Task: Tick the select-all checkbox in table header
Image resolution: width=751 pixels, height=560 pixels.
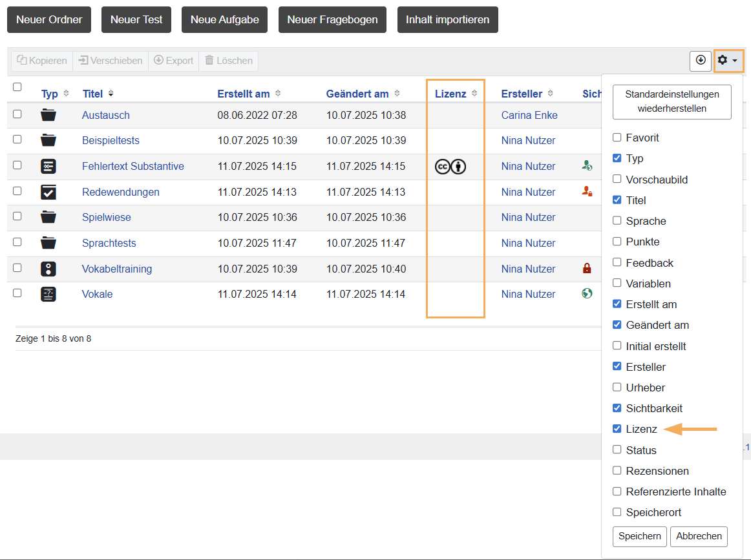Action: [x=17, y=87]
